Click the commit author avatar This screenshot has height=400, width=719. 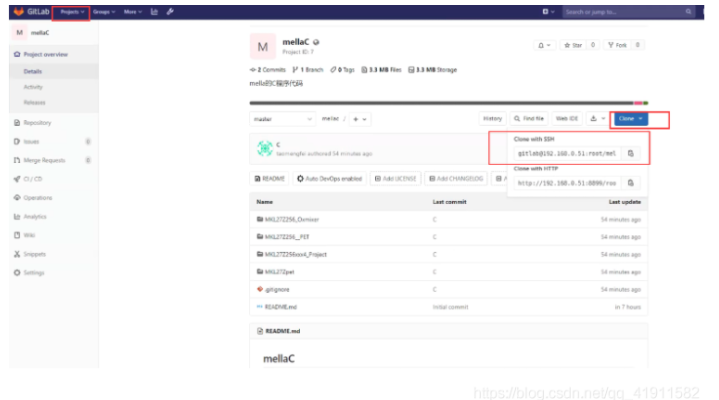click(265, 149)
